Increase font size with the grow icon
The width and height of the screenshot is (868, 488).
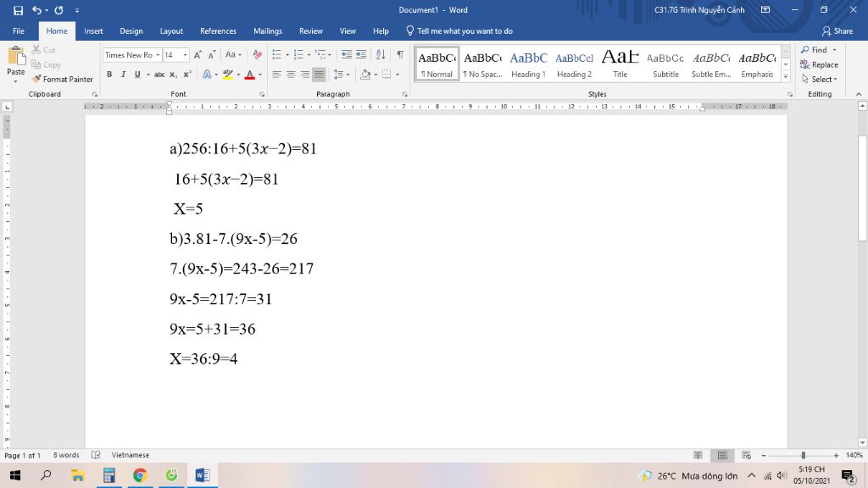(x=198, y=55)
